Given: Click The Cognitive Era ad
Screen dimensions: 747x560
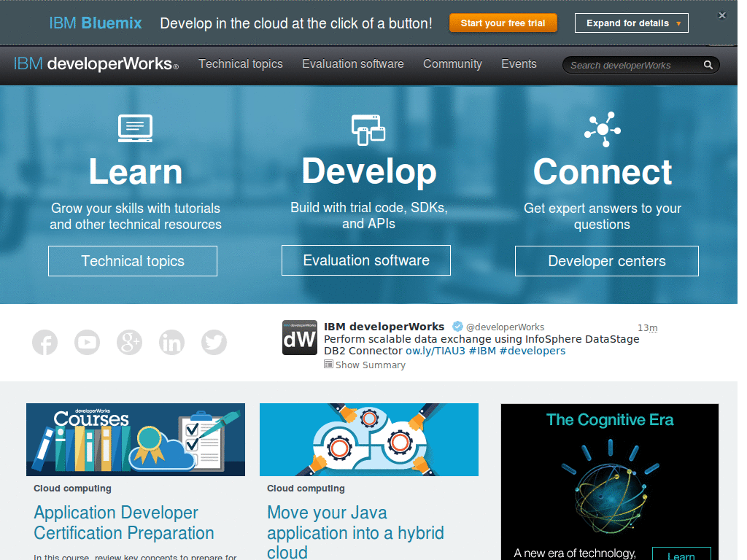Looking at the screenshot, I should click(610, 481).
